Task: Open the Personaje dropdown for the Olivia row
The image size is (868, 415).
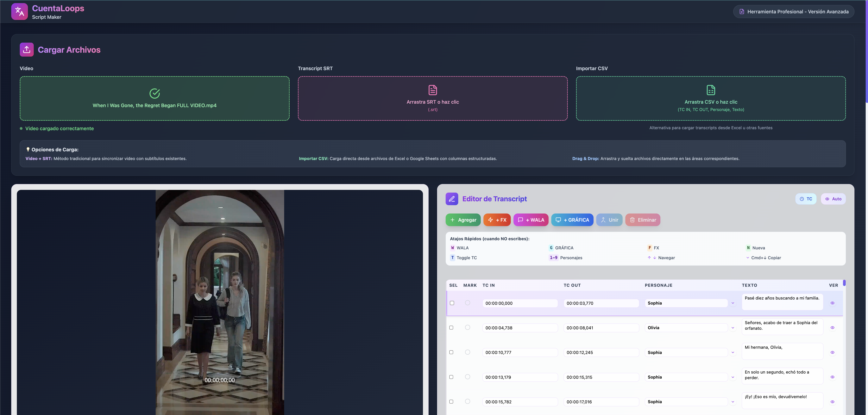Action: pyautogui.click(x=733, y=328)
